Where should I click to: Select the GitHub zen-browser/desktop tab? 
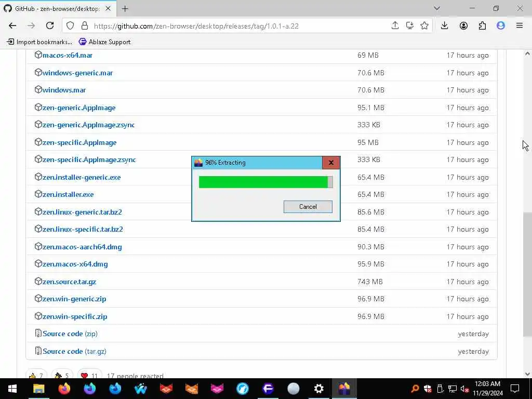point(58,8)
